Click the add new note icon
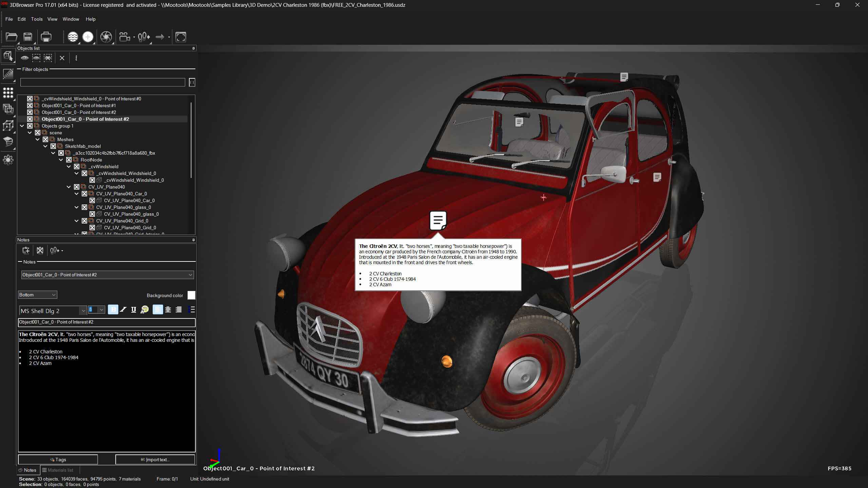The image size is (868, 488). pos(26,251)
